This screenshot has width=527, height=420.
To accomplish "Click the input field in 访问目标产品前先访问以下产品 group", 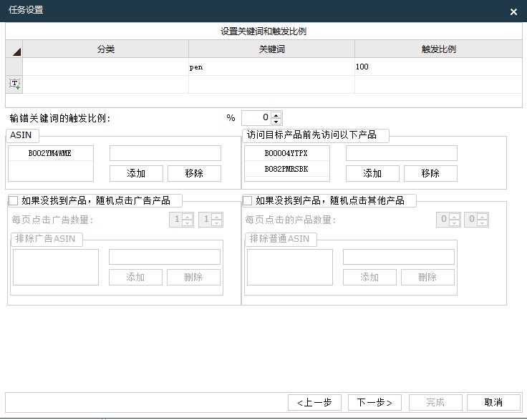I will tap(402, 153).
